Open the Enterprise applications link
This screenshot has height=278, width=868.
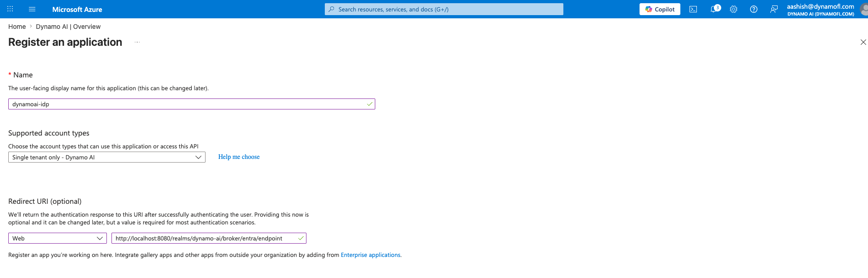(371, 255)
